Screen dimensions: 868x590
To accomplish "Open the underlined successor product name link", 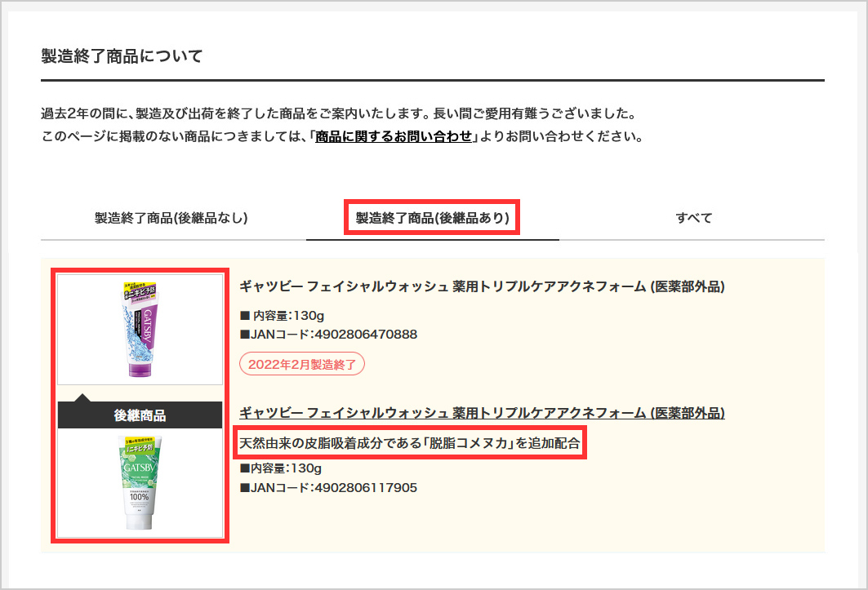I will [482, 413].
